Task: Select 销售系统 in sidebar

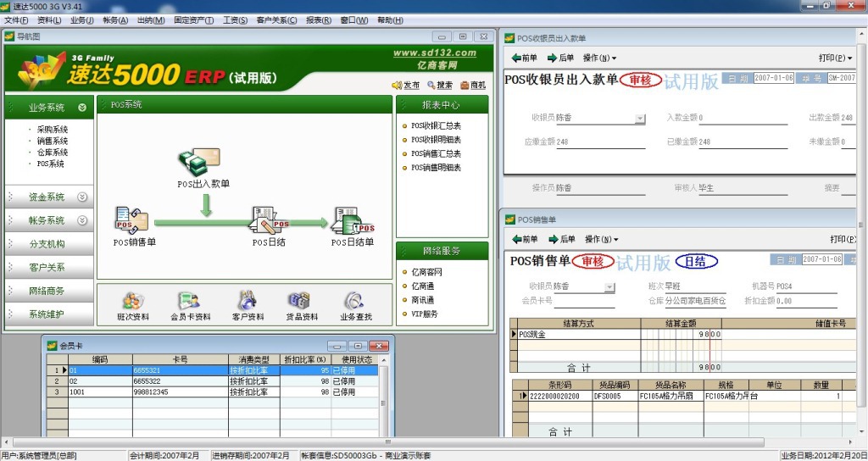Action: coord(52,141)
